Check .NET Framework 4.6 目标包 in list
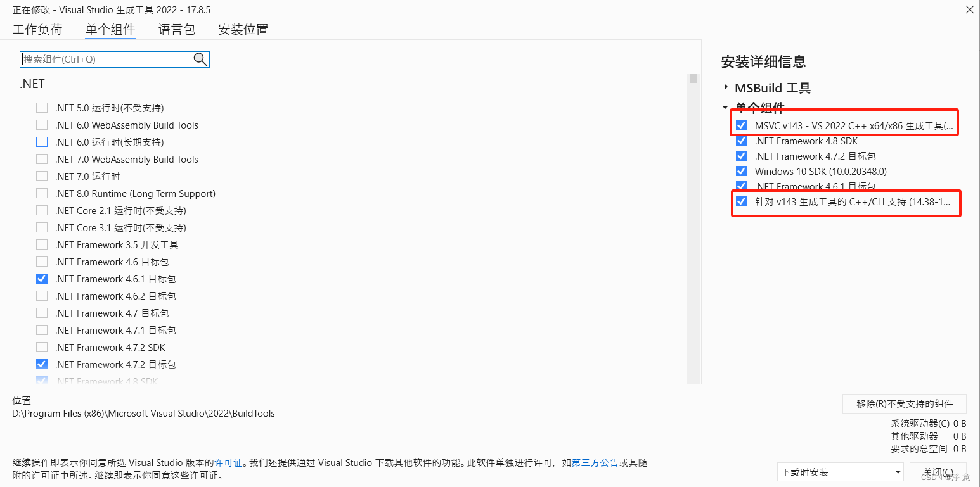Image resolution: width=980 pixels, height=487 pixels. pyautogui.click(x=42, y=262)
